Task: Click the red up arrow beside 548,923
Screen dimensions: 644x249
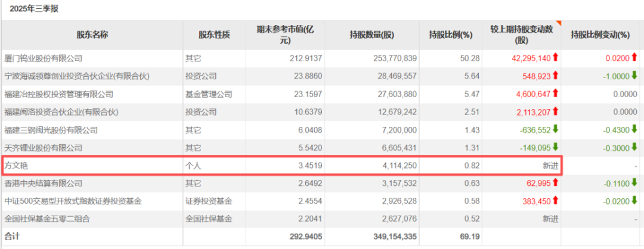Action: point(555,76)
